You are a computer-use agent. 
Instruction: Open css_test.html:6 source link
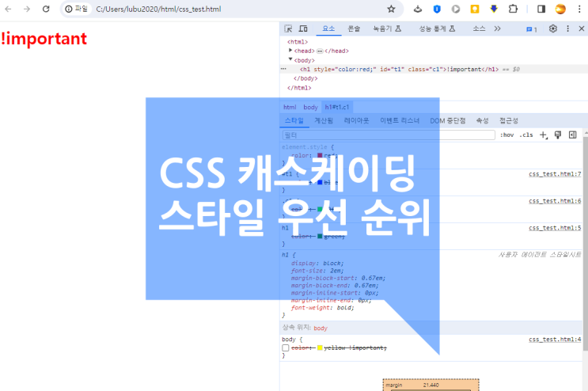coord(555,201)
